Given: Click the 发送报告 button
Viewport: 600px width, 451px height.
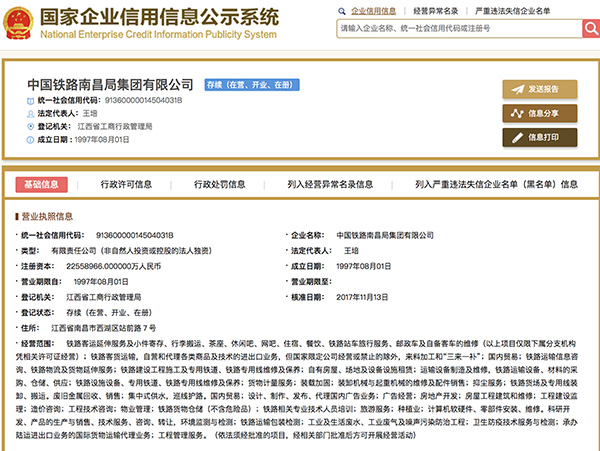Looking at the screenshot, I should 540,90.
